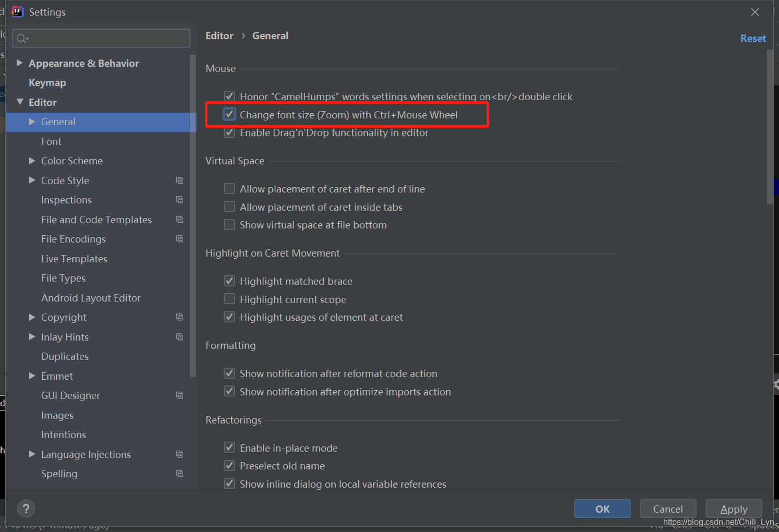The height and width of the screenshot is (532, 779).
Task: Click the search magnifier icon in the settings search box
Action: click(22, 39)
